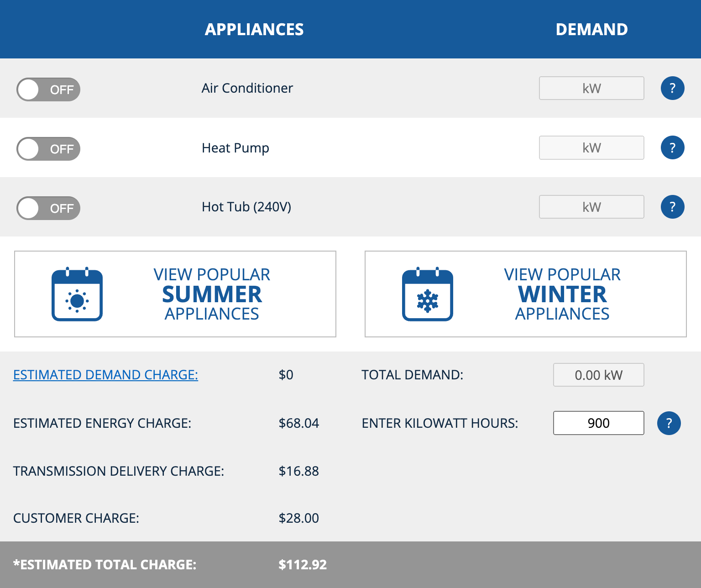The height and width of the screenshot is (588, 701).
Task: Click the kilowatt hours help question mark icon
Action: point(669,423)
